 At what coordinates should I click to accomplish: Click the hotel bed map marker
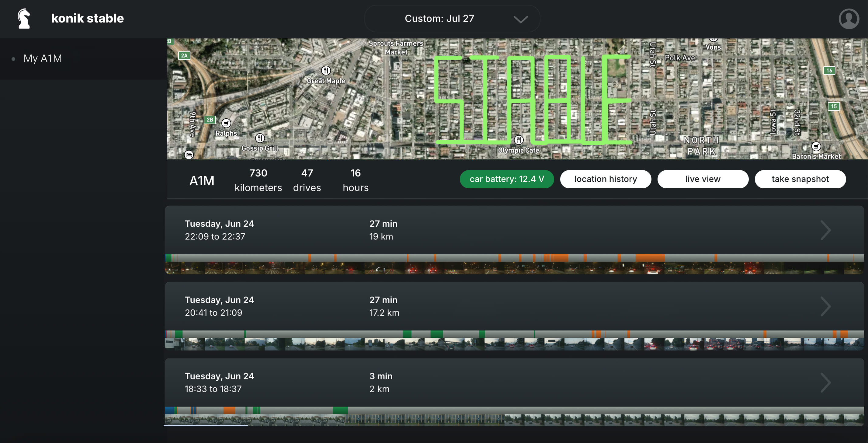click(189, 155)
